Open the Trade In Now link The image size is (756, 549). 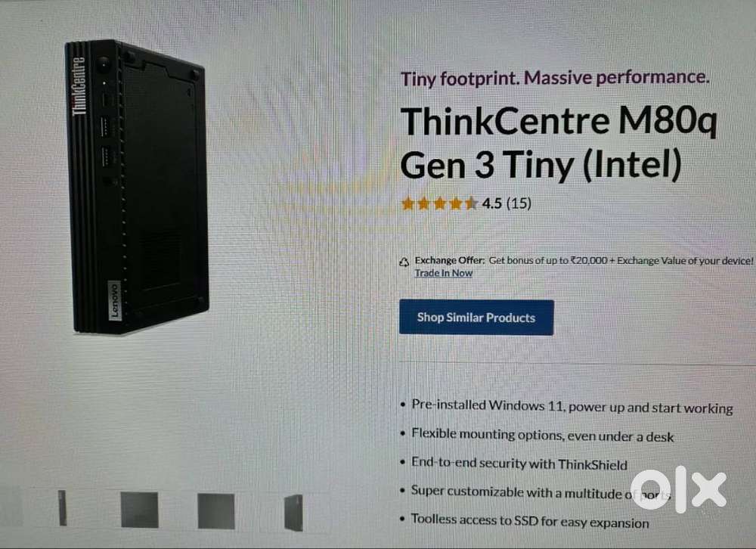click(x=444, y=273)
